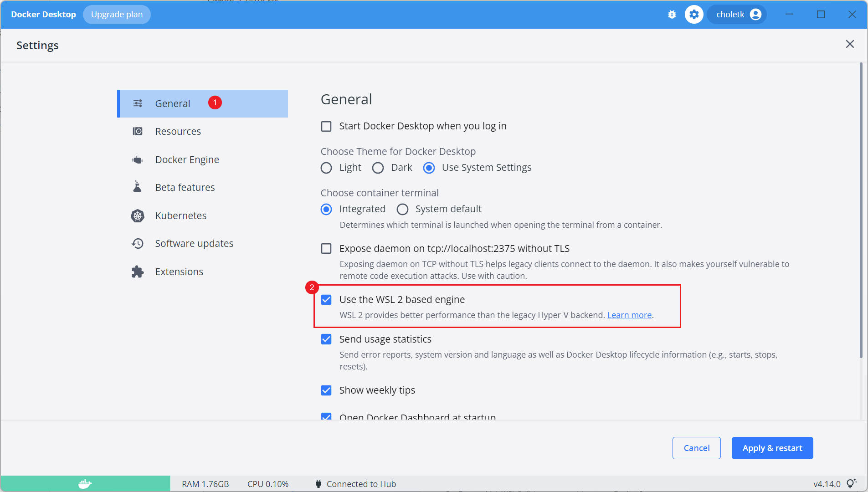868x492 pixels.
Task: Click the tips lightbulb icon
Action: point(851,484)
